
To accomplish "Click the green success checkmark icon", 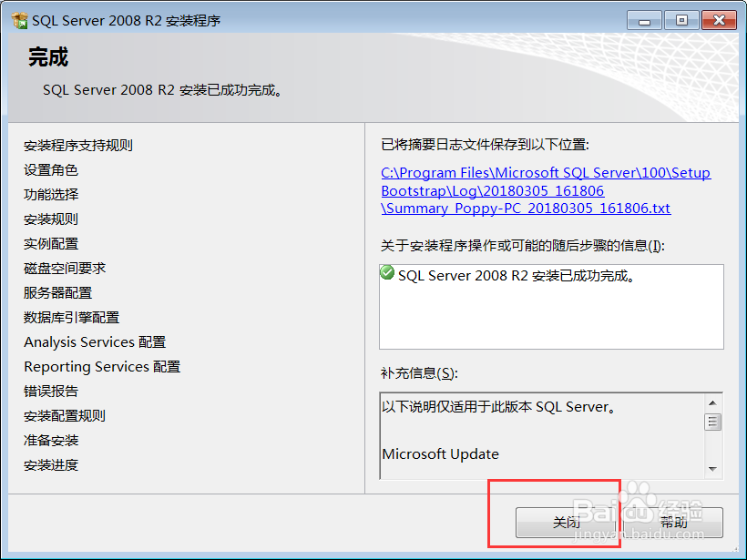I will (387, 272).
